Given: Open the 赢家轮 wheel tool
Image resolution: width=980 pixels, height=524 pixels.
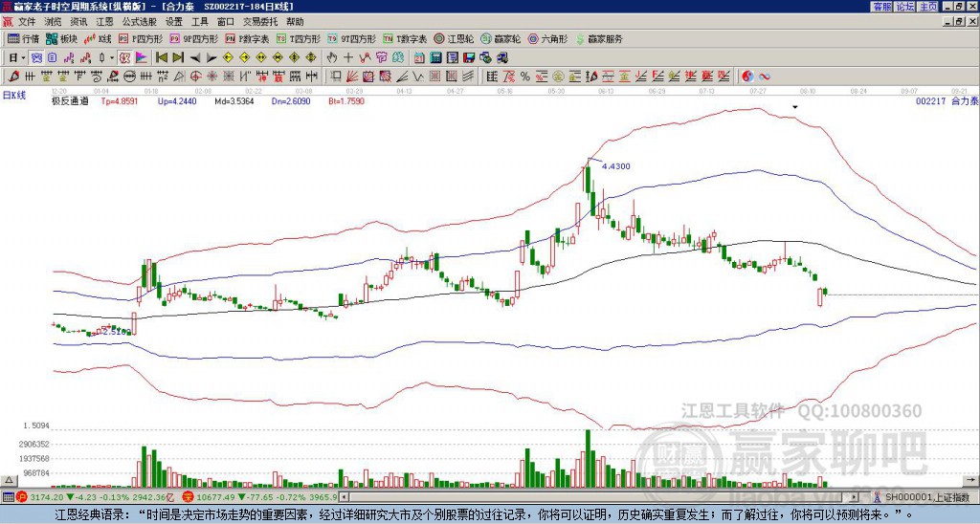Looking at the screenshot, I should [x=501, y=38].
